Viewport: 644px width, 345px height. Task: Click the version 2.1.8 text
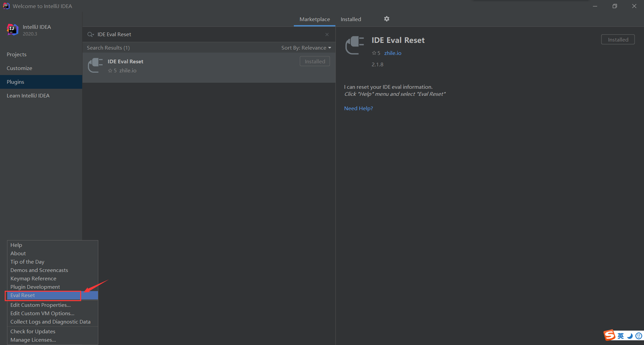(x=377, y=65)
